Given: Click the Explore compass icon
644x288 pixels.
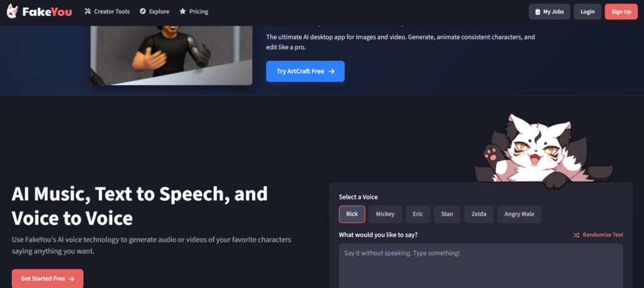Looking at the screenshot, I should click(143, 11).
